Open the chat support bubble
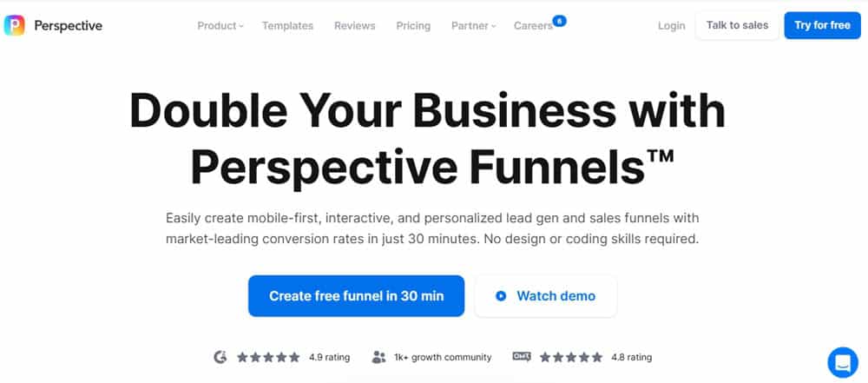This screenshot has height=383, width=868. click(843, 362)
